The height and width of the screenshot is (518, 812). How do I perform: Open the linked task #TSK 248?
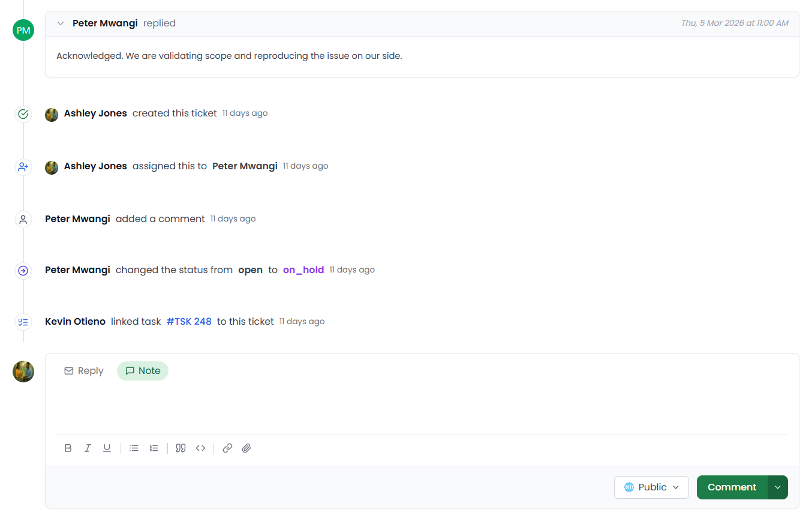[189, 321]
